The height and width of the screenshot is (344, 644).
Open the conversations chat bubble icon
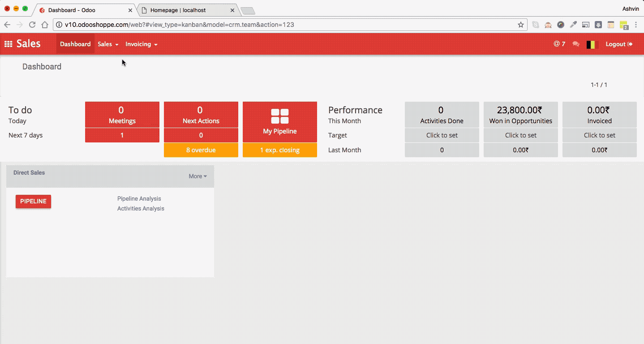[576, 44]
